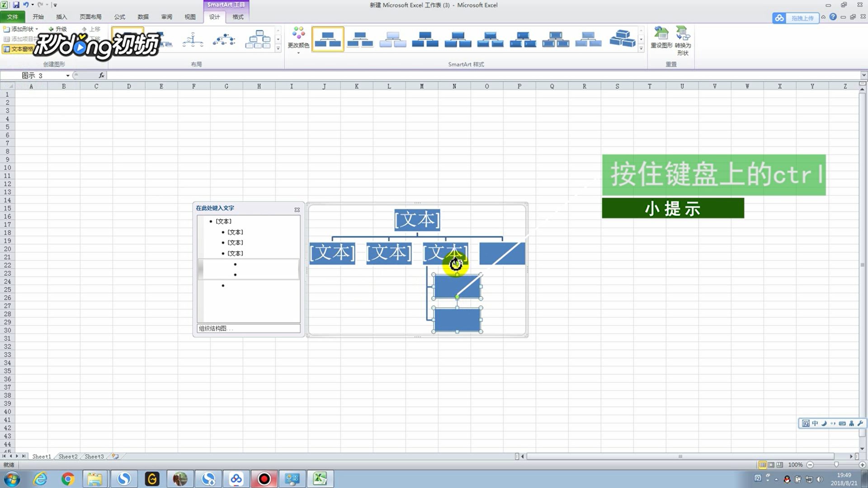Collapse the ribbon with the caret icon
868x488 pixels.
coord(823,17)
